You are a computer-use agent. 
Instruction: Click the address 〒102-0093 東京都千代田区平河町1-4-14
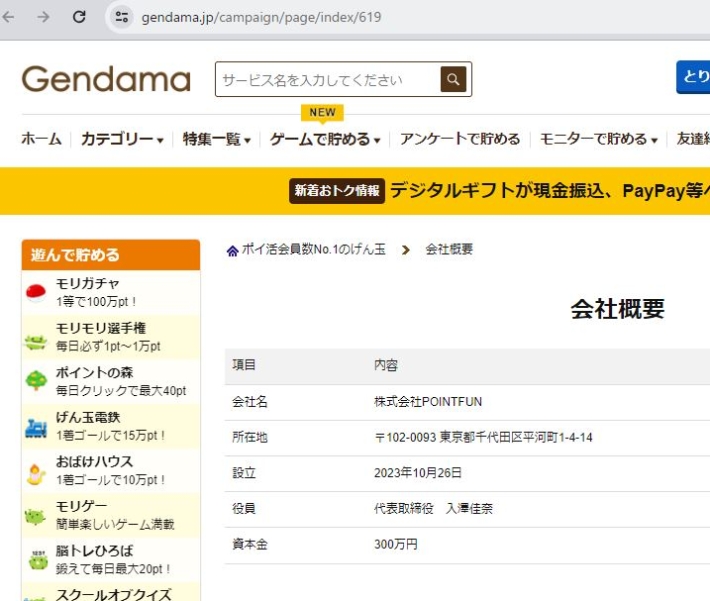pyautogui.click(x=483, y=438)
